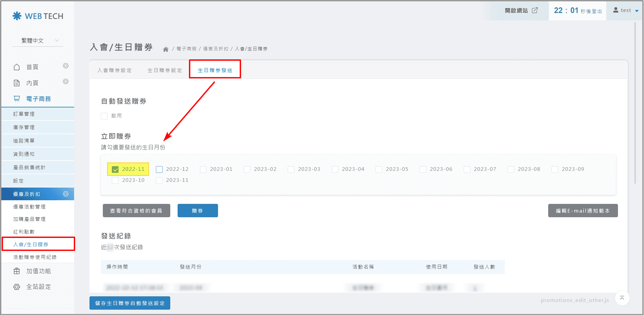Click the scroll-to-top arrow icon
The height and width of the screenshot is (315, 644).
click(622, 298)
